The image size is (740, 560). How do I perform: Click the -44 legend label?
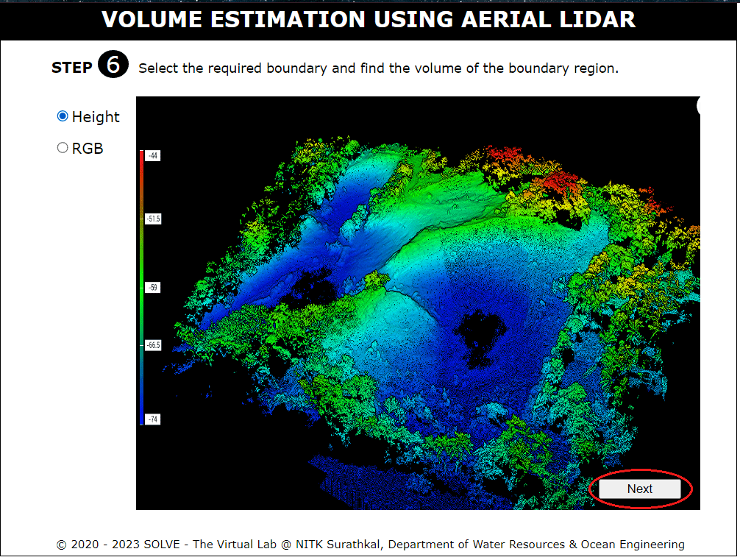pos(152,156)
